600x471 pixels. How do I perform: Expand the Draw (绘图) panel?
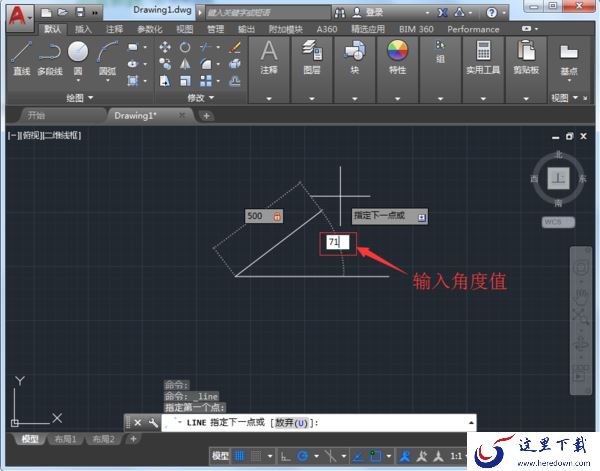tap(80, 98)
